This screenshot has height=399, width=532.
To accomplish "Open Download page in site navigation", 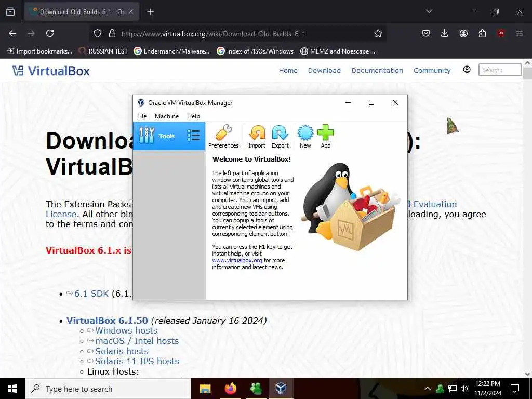I will click(x=324, y=70).
